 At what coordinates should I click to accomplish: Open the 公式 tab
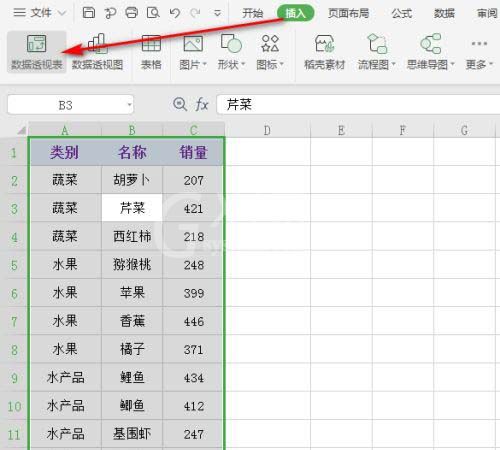401,13
